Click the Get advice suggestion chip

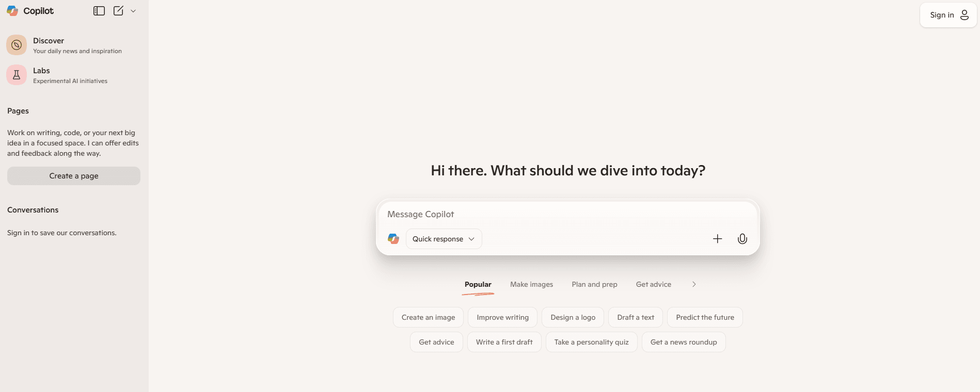tap(437, 342)
